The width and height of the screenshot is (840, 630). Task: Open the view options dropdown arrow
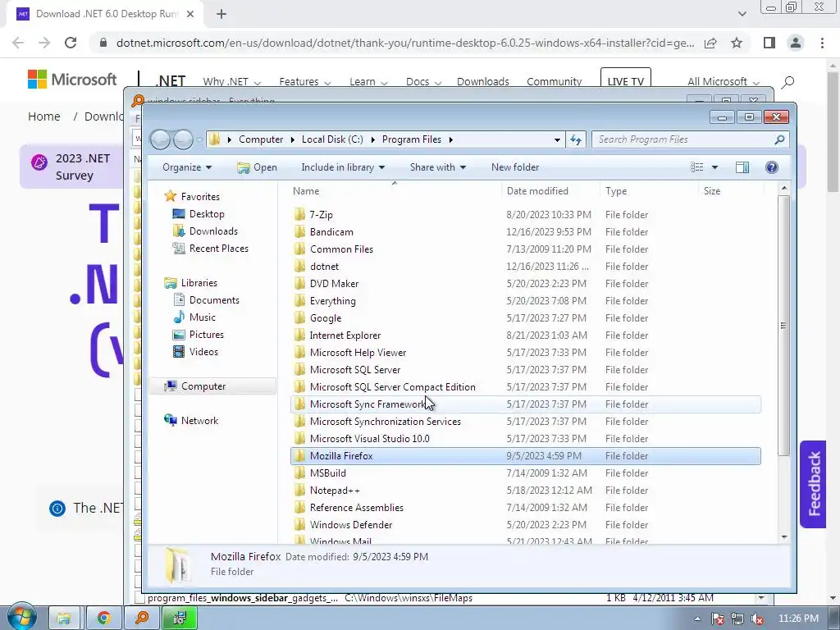tap(714, 167)
